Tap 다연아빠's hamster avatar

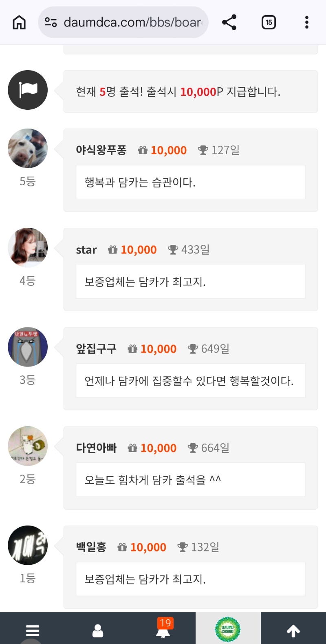(28, 446)
